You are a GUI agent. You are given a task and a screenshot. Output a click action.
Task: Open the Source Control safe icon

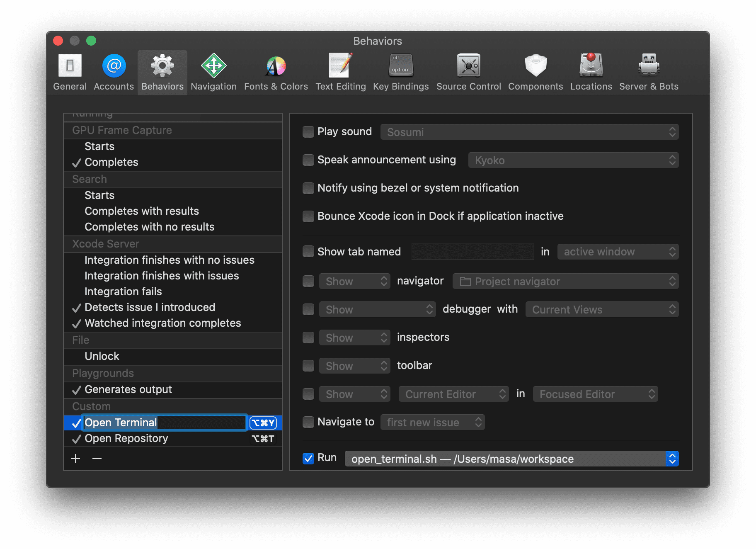(468, 65)
